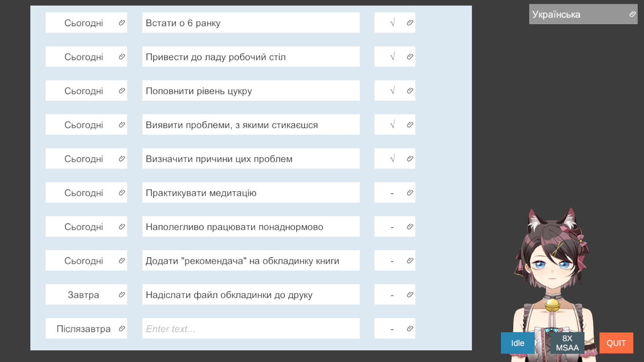Click edit icon beside 'Встати о 6 ранку' date
Image resolution: width=644 pixels, height=362 pixels.
point(122,23)
